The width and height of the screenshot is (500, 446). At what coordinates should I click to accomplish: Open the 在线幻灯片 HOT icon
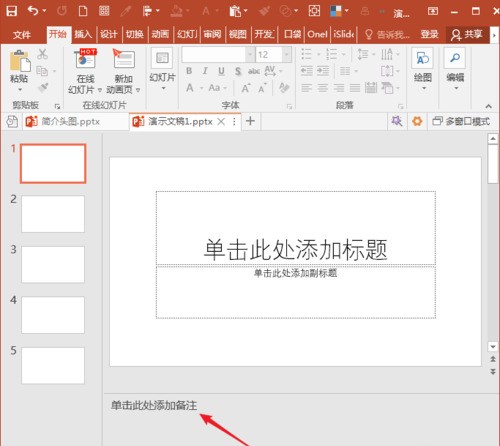(x=85, y=59)
